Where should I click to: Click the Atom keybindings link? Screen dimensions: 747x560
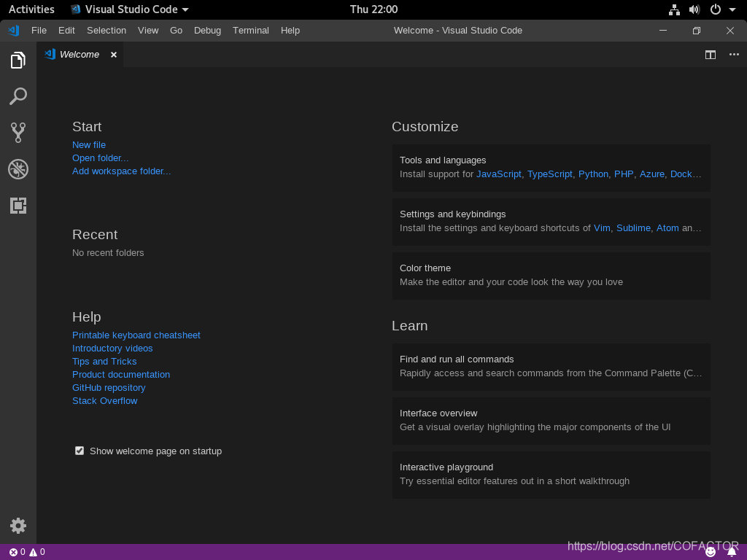pyautogui.click(x=667, y=228)
